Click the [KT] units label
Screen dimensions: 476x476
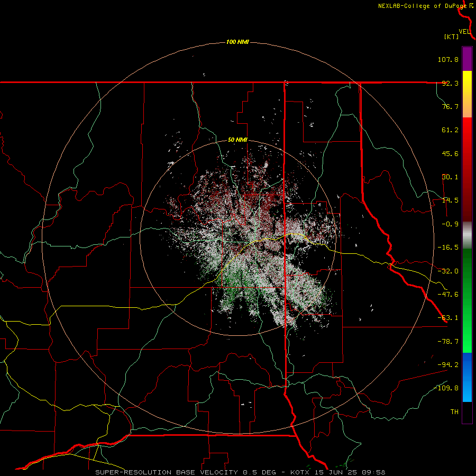(452, 36)
